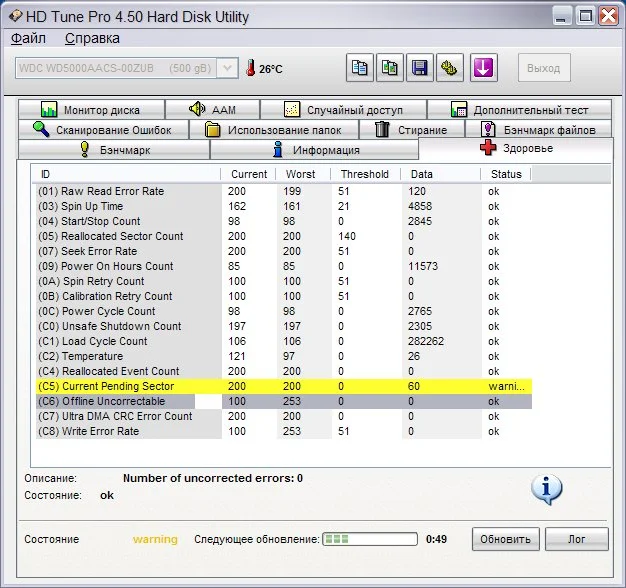The width and height of the screenshot is (626, 588).
Task: Click the Лог button
Action: pyautogui.click(x=577, y=539)
